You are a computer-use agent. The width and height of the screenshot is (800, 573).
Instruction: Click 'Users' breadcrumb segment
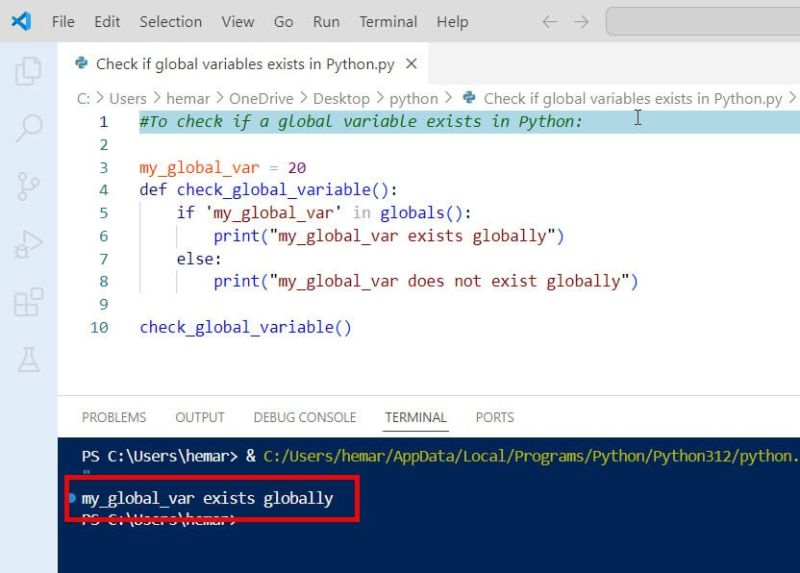pos(128,98)
